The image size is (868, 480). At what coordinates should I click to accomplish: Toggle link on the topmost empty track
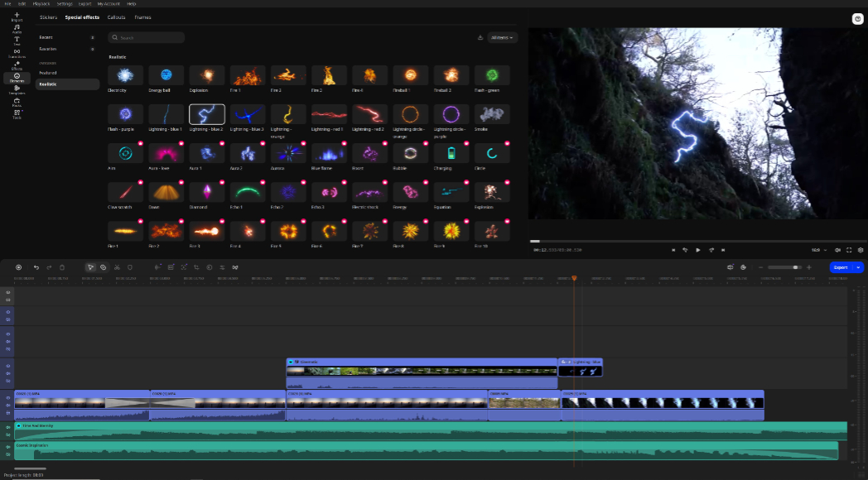coord(8,300)
